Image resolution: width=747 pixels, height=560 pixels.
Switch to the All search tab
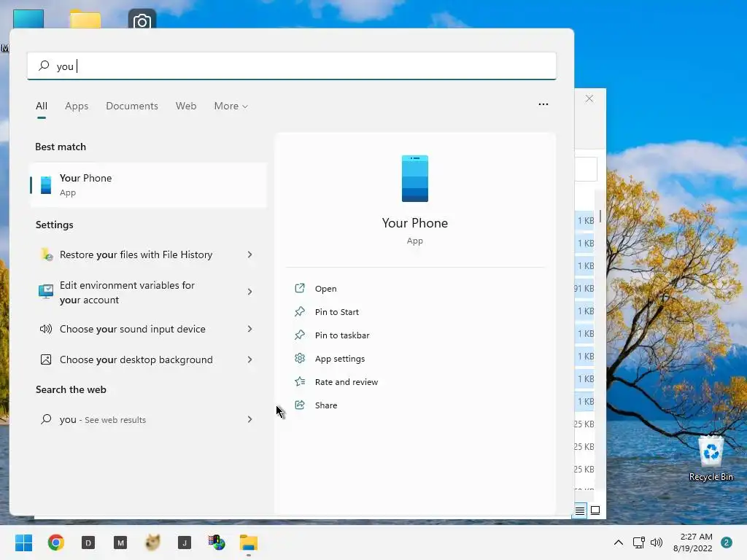point(42,106)
